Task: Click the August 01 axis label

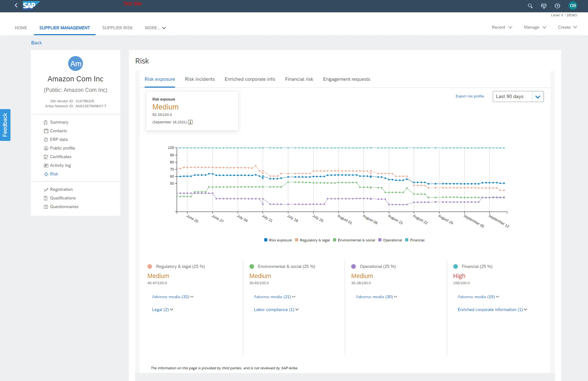Action: [344, 219]
